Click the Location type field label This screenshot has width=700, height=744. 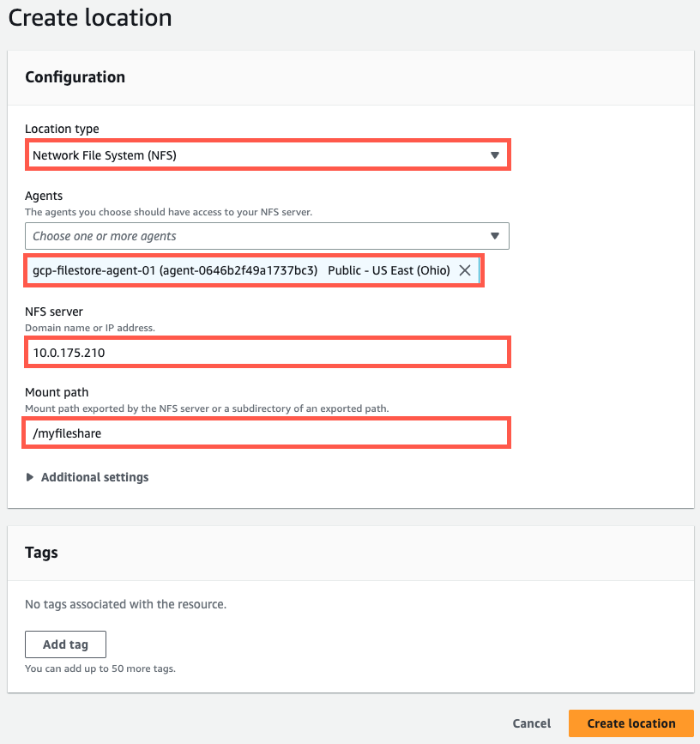tap(60, 129)
